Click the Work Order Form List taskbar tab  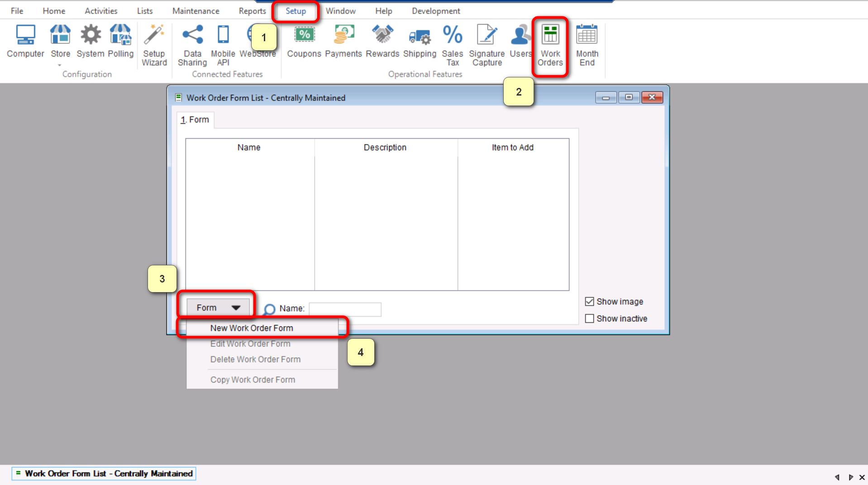(104, 474)
